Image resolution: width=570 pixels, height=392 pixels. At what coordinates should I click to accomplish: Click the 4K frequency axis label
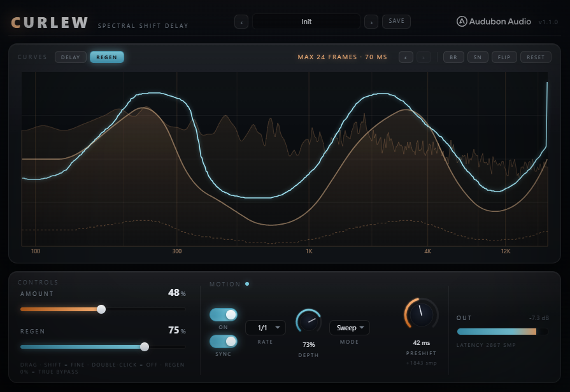(428, 251)
